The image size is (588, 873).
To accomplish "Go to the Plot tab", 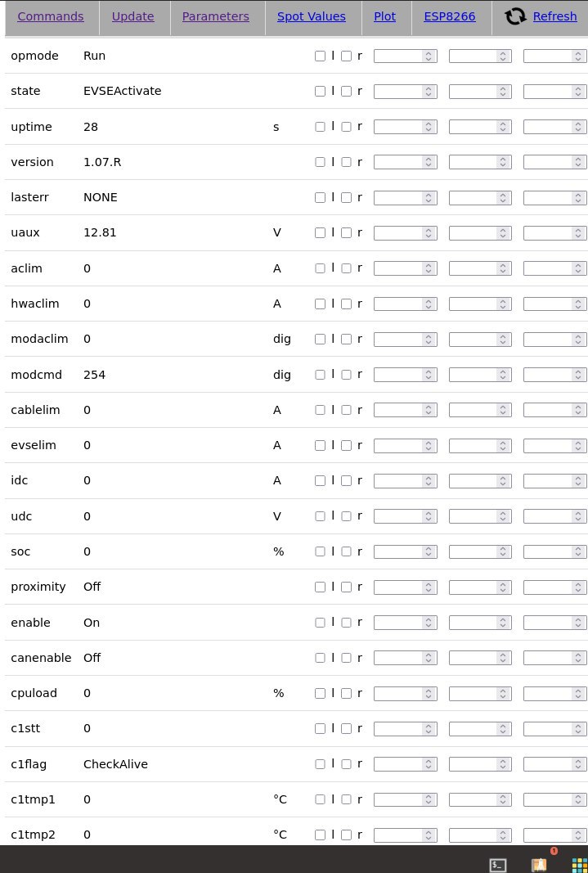I will tap(385, 16).
